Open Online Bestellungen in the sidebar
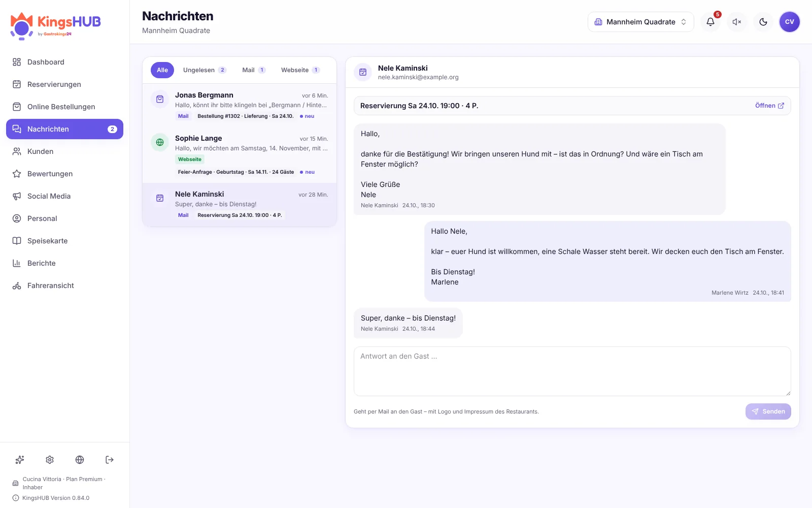The height and width of the screenshot is (508, 812). (x=64, y=107)
